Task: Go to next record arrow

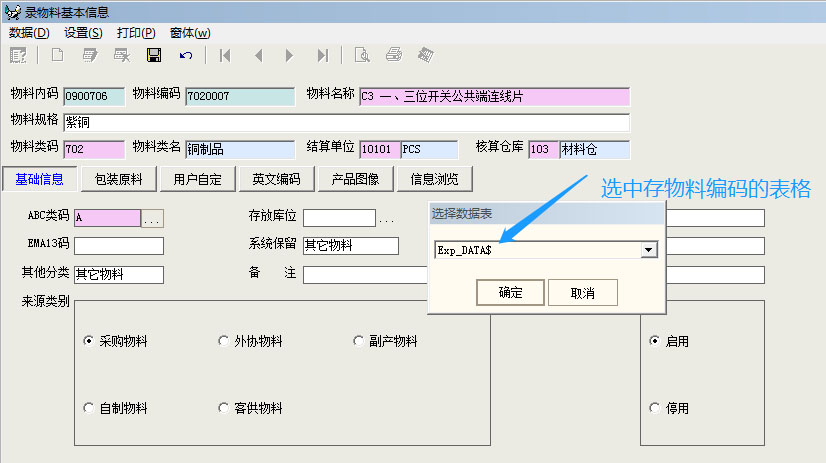Action: pyautogui.click(x=289, y=55)
